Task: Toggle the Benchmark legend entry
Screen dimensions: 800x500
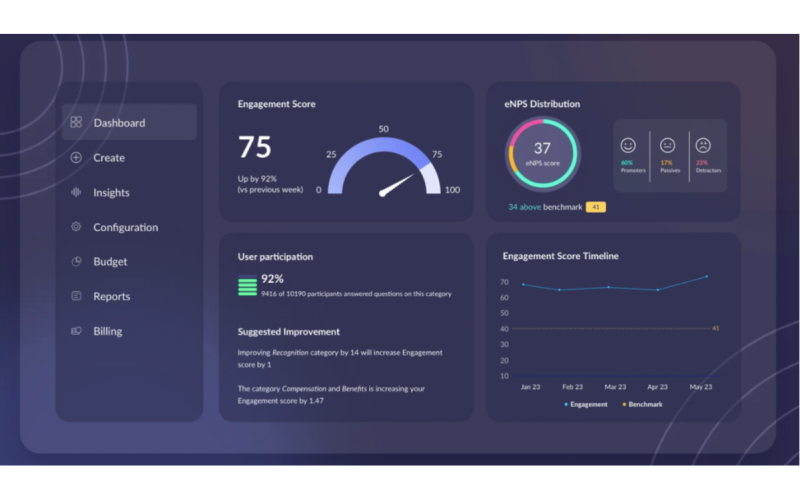Action: coord(642,404)
